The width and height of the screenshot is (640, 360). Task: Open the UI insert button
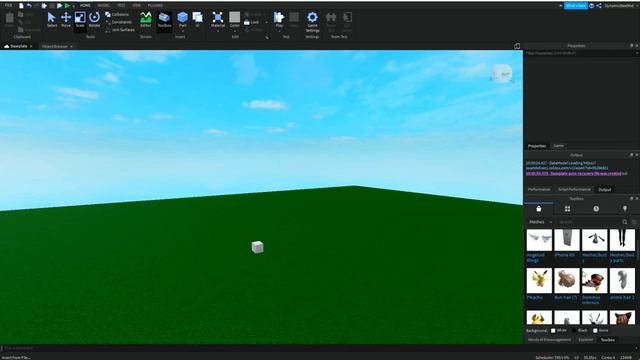click(x=198, y=19)
